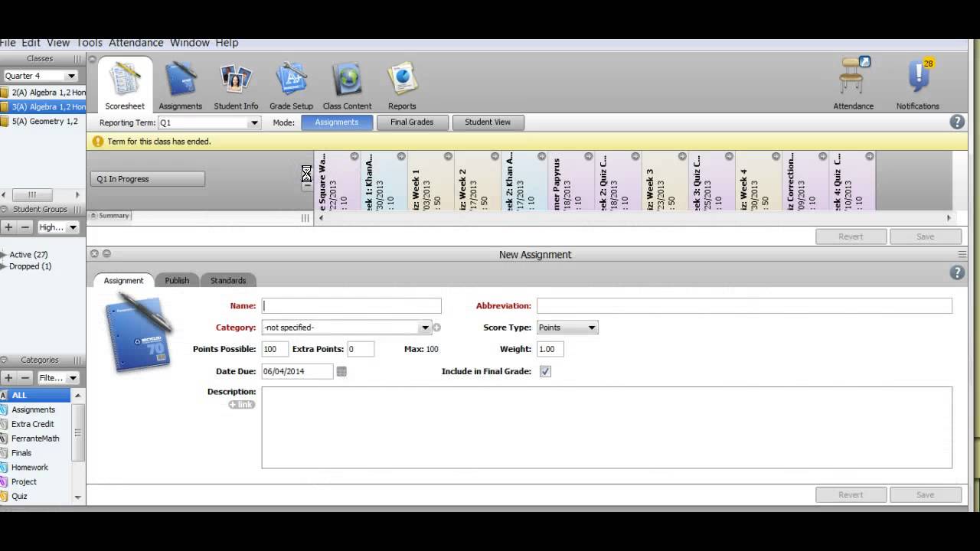Open the Scoresheet toolbar icon
The width and height of the screenshot is (980, 551).
[x=125, y=86]
